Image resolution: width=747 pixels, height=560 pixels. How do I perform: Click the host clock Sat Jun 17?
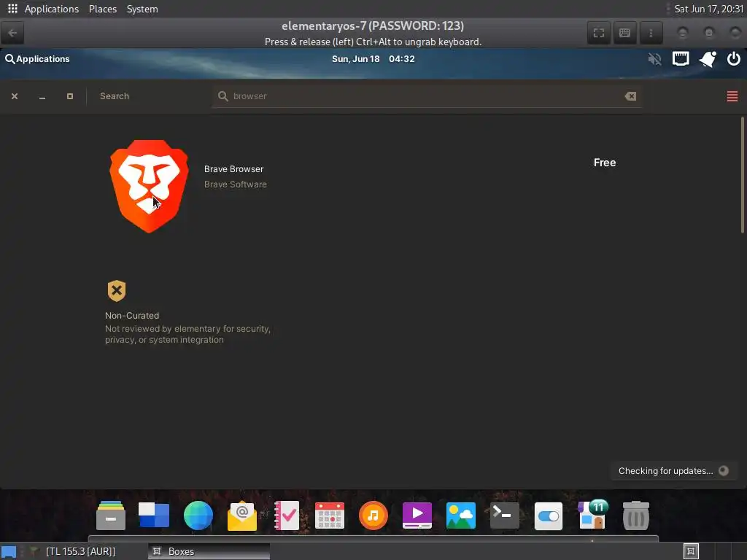(x=708, y=9)
